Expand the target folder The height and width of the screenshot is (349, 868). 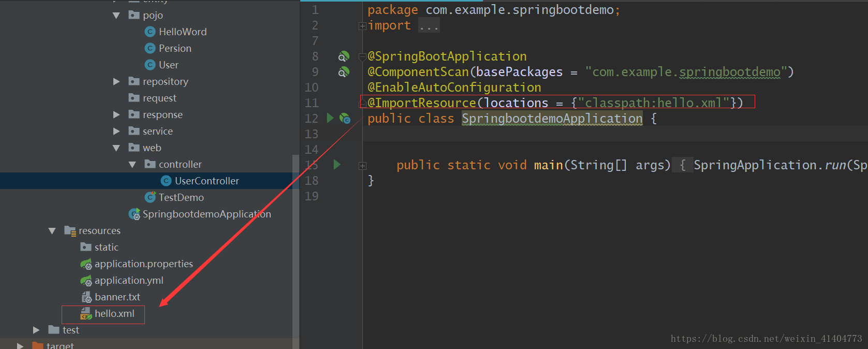pos(20,345)
